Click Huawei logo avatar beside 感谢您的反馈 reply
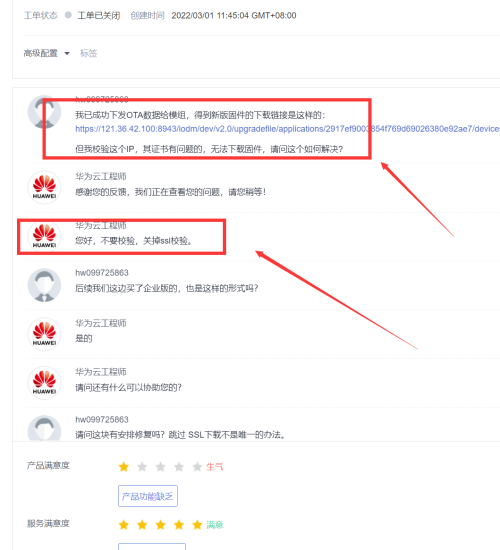 click(x=44, y=187)
